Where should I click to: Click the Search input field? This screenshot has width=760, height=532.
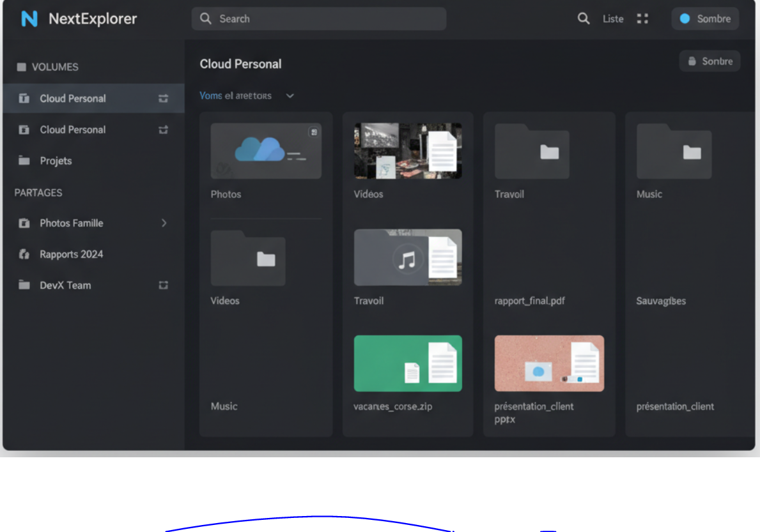coord(319,19)
